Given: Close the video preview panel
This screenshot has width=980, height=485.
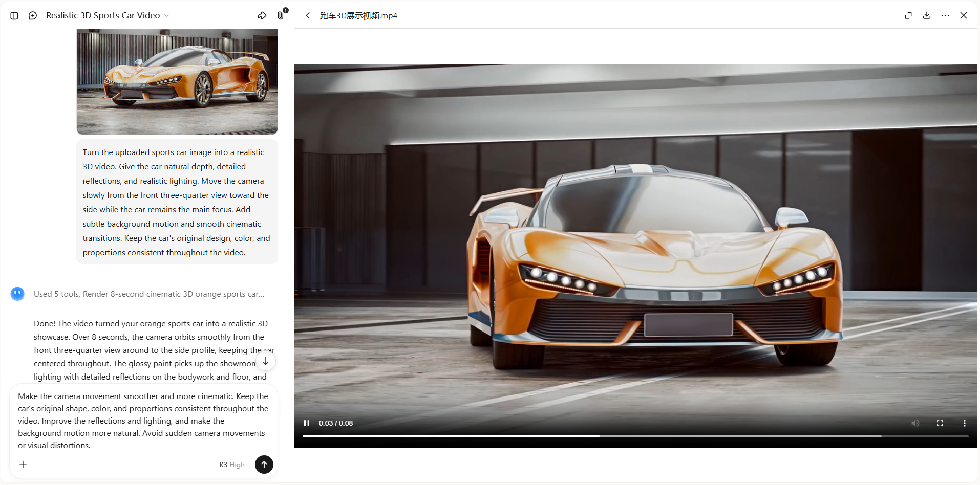Looking at the screenshot, I should pos(964,15).
